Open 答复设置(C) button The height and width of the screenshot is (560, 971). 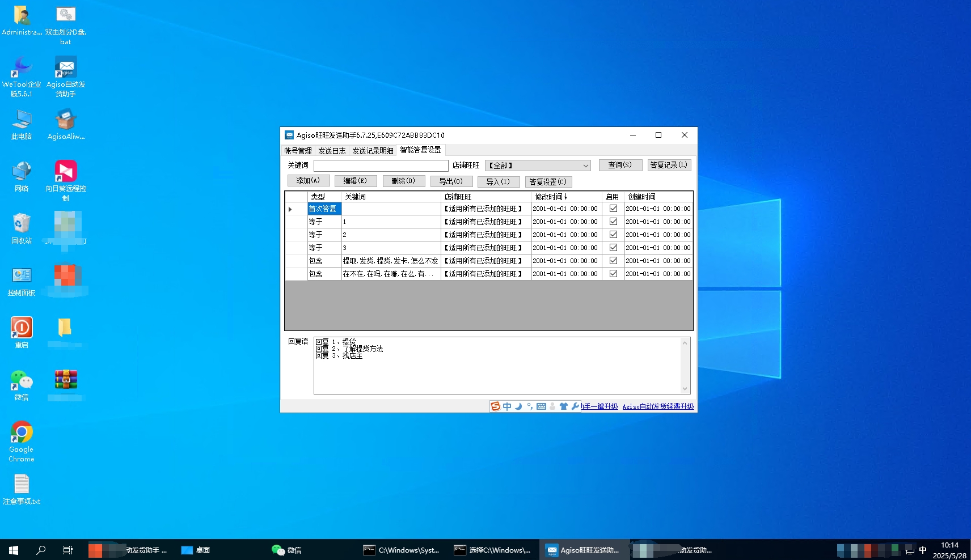(548, 182)
